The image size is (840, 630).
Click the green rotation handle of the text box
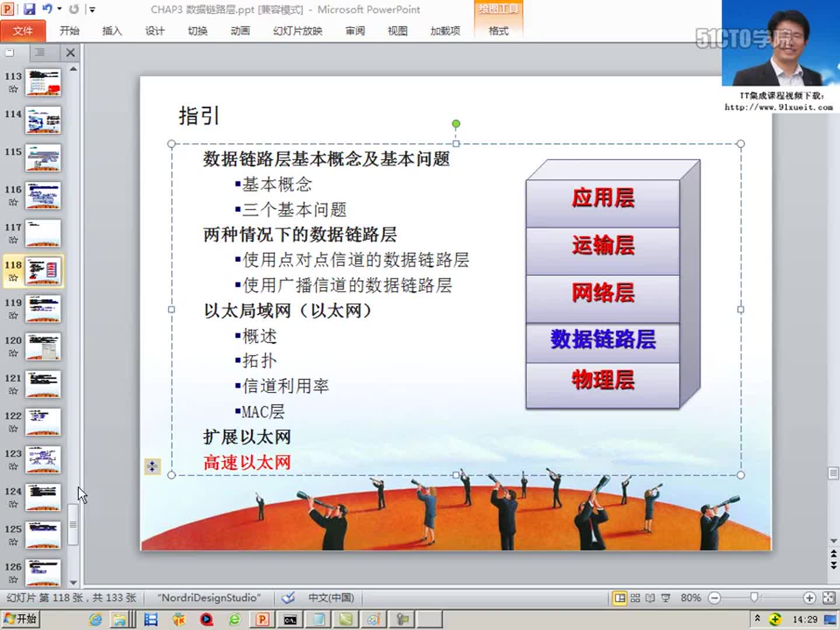click(x=456, y=124)
